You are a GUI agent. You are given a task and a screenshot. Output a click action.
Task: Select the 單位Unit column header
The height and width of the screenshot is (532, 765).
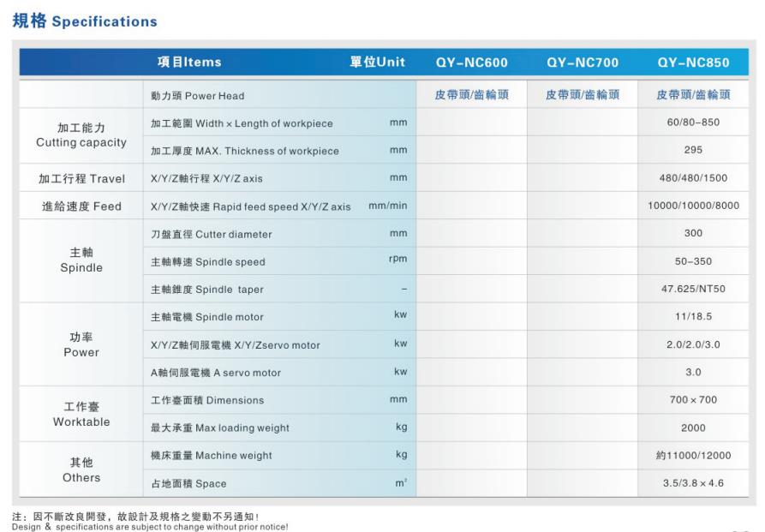coord(377,63)
